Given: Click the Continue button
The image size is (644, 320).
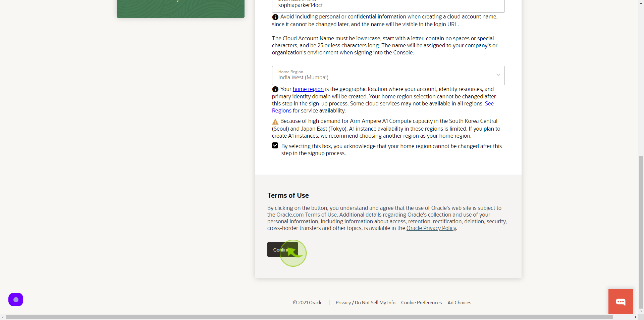Looking at the screenshot, I should [282, 249].
